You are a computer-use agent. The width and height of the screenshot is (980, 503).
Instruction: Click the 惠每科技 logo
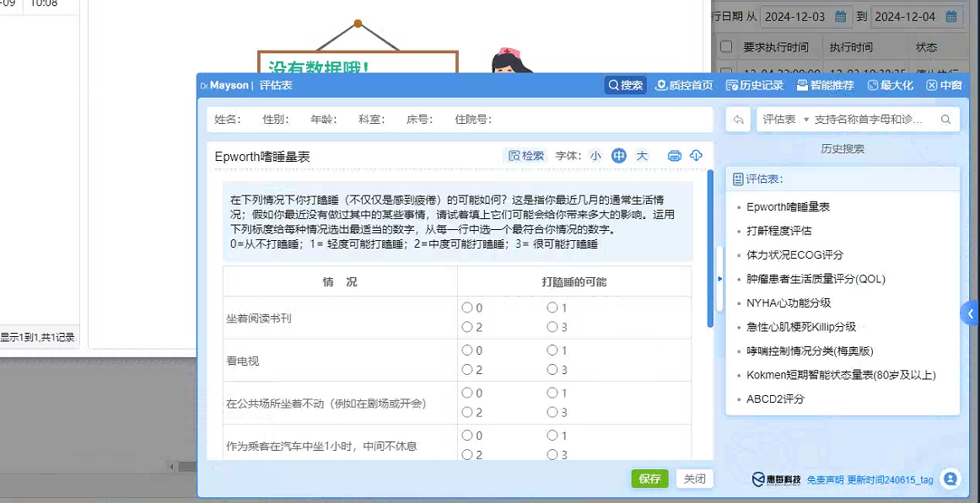(776, 479)
